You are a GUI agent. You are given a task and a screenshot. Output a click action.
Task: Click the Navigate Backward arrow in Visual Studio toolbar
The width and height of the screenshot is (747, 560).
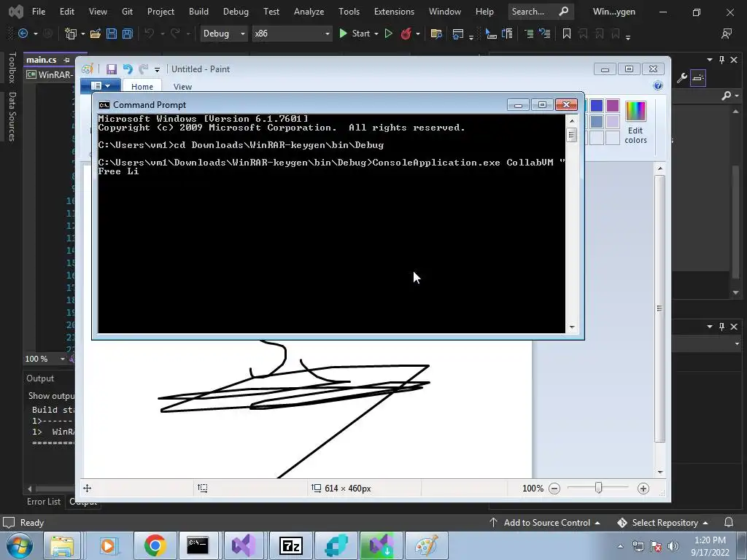[23, 34]
